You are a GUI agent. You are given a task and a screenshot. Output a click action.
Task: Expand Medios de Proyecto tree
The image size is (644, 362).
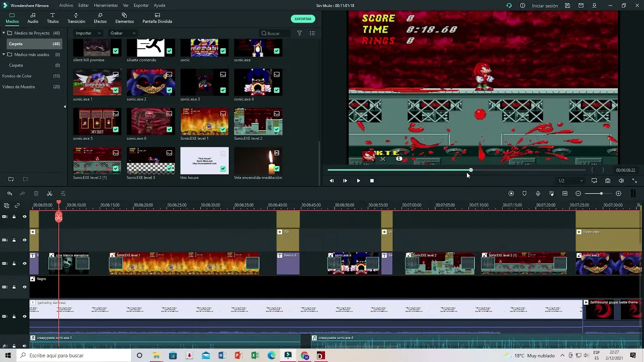pyautogui.click(x=4, y=33)
